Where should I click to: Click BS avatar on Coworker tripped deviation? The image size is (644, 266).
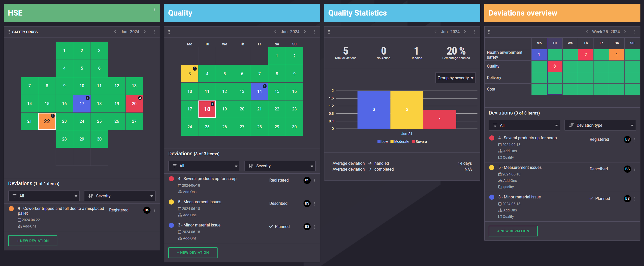[x=147, y=210]
